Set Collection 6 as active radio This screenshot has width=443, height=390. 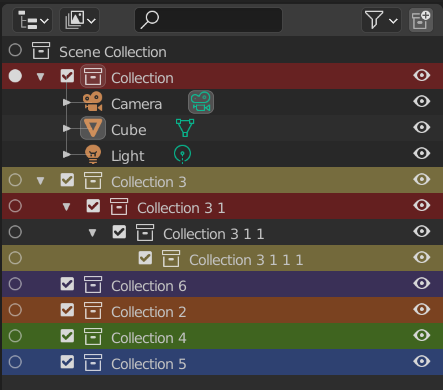point(15,284)
